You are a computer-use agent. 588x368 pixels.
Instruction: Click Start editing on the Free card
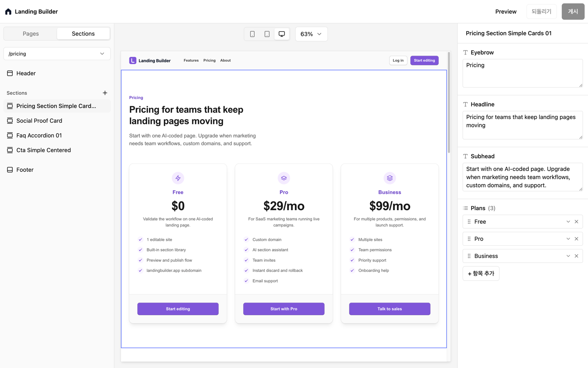(178, 309)
